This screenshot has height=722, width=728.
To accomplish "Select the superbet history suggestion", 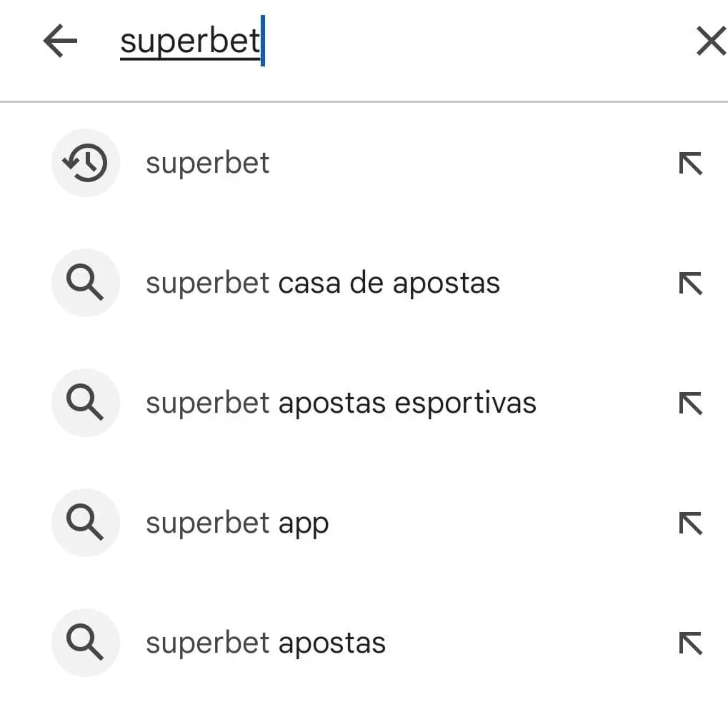I will tap(207, 163).
